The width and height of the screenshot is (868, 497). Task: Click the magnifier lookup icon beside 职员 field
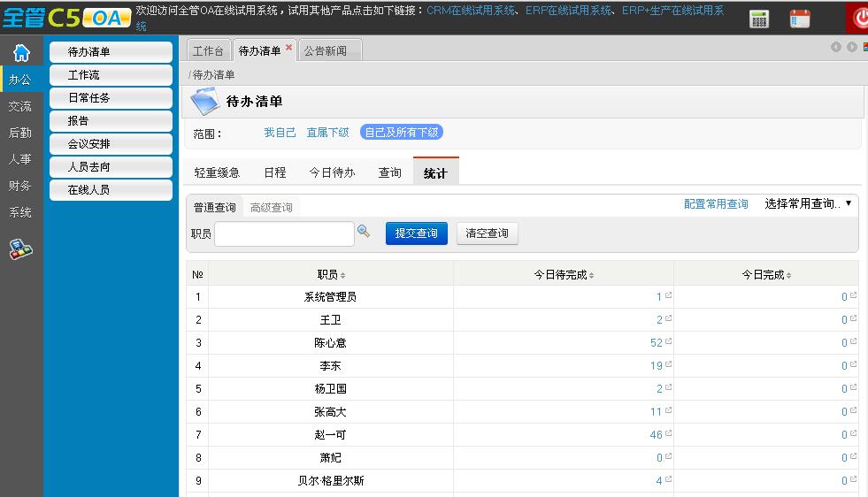[364, 232]
